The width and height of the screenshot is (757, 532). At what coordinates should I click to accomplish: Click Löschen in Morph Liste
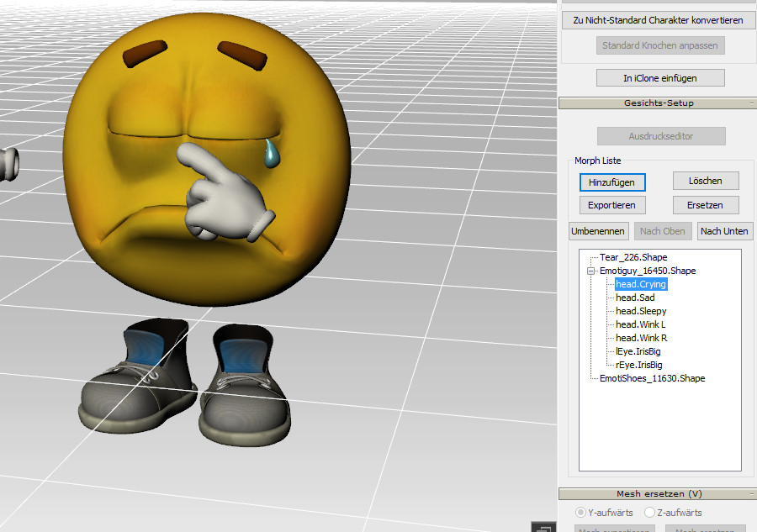point(706,181)
